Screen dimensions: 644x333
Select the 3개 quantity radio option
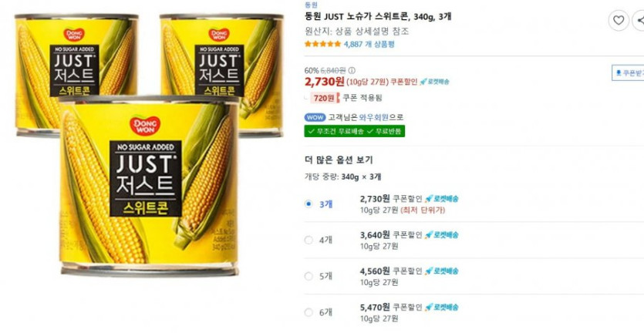309,204
